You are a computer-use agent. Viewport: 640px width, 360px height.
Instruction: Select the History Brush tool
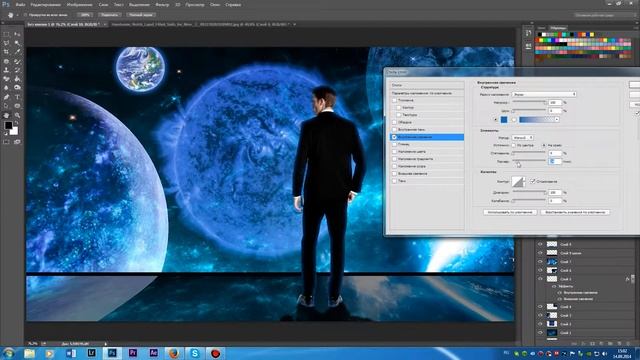click(17, 70)
